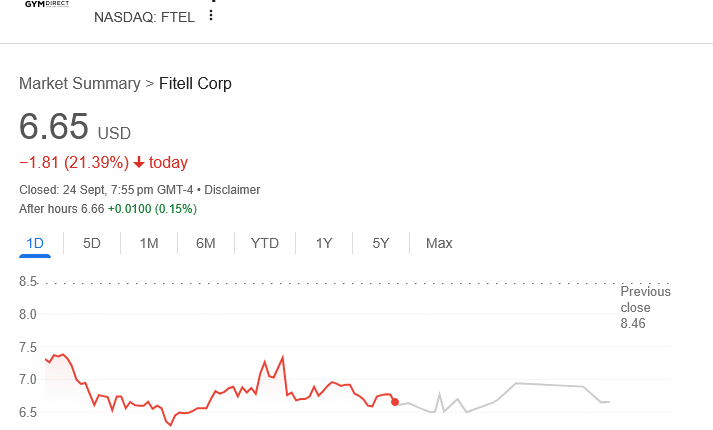The width and height of the screenshot is (713, 430).
Task: Open the three-dot more options menu
Action: coord(210,16)
